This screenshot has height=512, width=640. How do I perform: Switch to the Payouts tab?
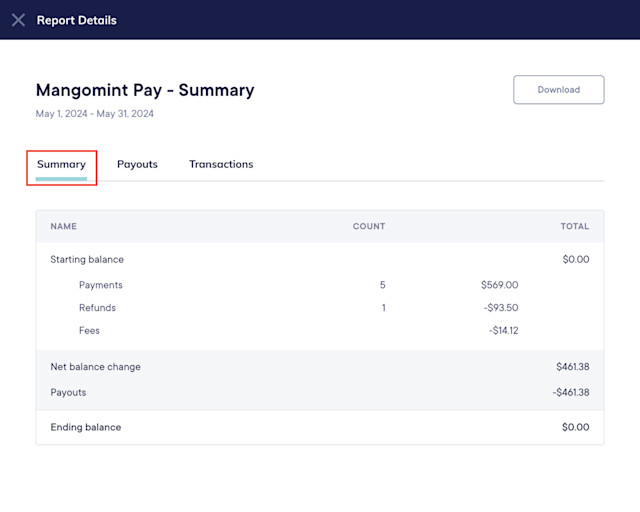point(137,164)
